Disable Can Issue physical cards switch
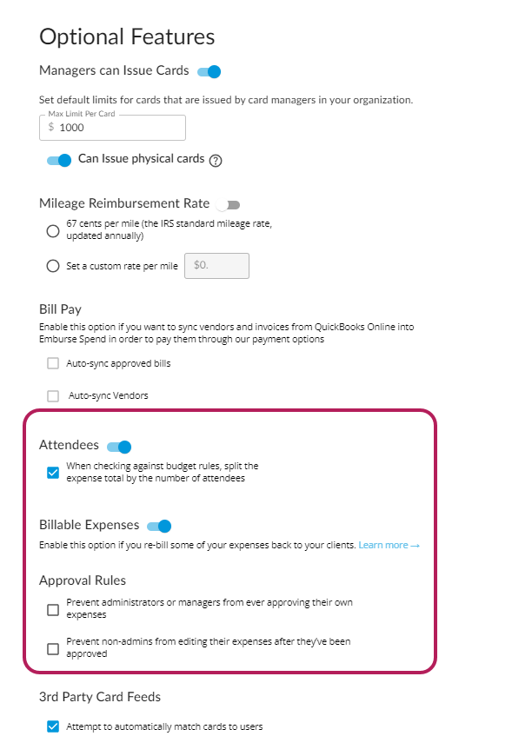Image resolution: width=532 pixels, height=756 pixels. tap(59, 160)
